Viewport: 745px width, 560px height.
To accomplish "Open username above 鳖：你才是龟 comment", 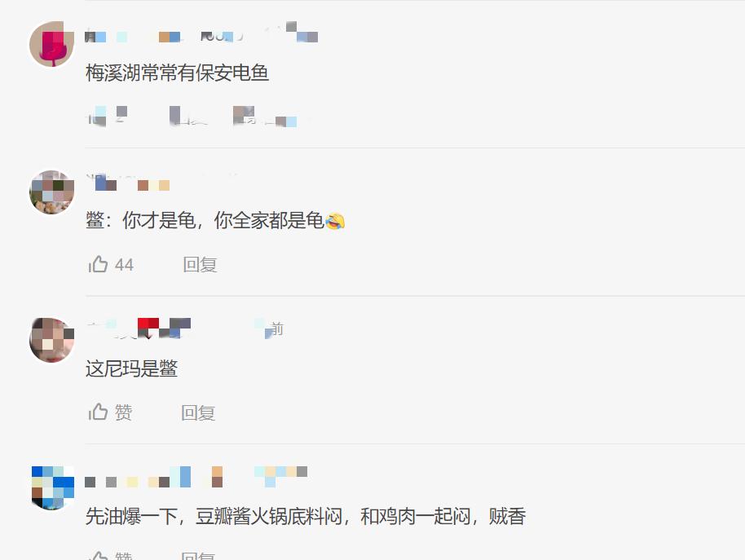I will [x=127, y=183].
